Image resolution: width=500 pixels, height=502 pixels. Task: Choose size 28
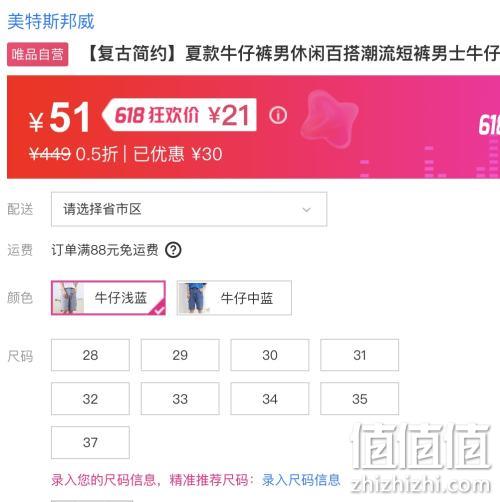click(x=90, y=355)
